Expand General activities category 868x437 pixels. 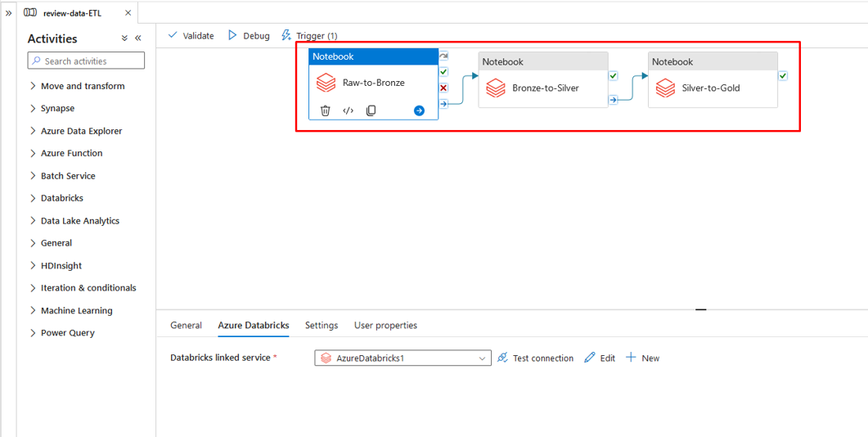click(51, 243)
